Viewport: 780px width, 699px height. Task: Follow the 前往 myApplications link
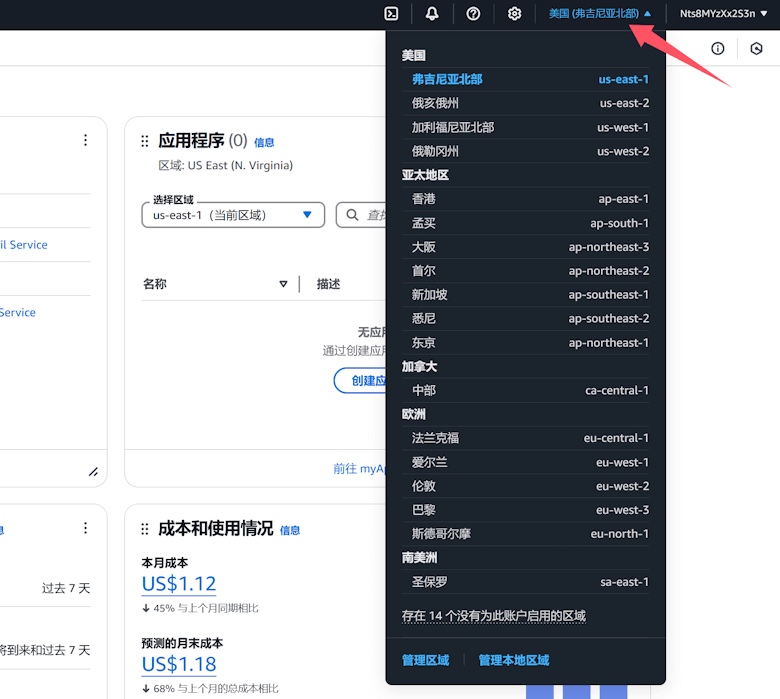coord(360,469)
